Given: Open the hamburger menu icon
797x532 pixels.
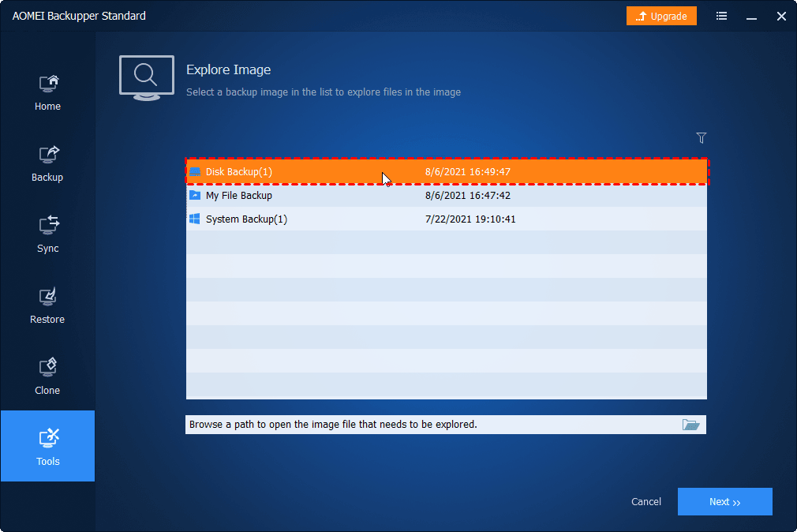Looking at the screenshot, I should pyautogui.click(x=721, y=17).
